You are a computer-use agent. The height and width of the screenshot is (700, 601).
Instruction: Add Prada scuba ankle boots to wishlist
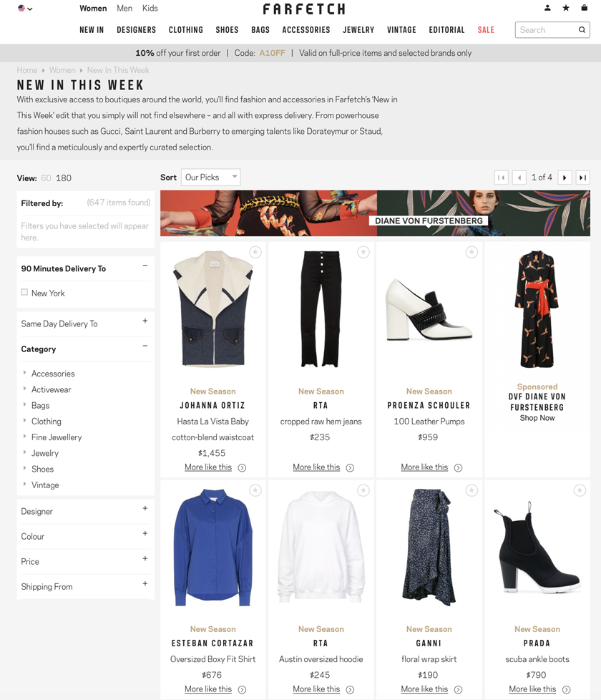(580, 490)
